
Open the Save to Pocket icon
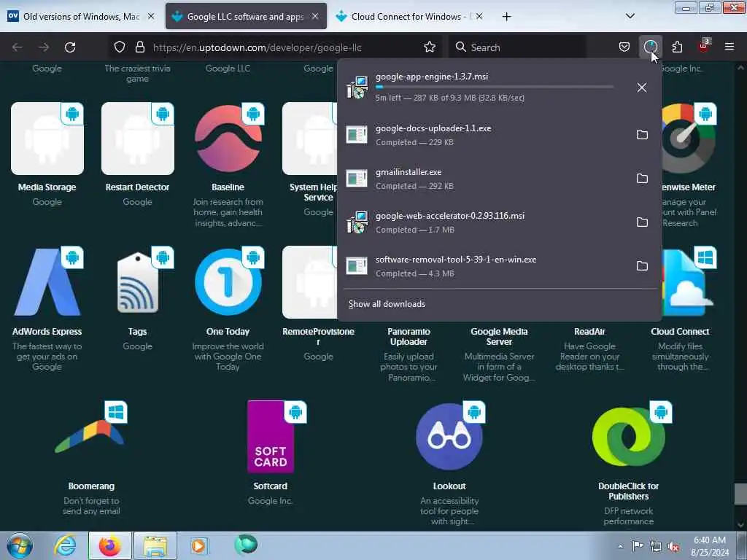tap(624, 47)
